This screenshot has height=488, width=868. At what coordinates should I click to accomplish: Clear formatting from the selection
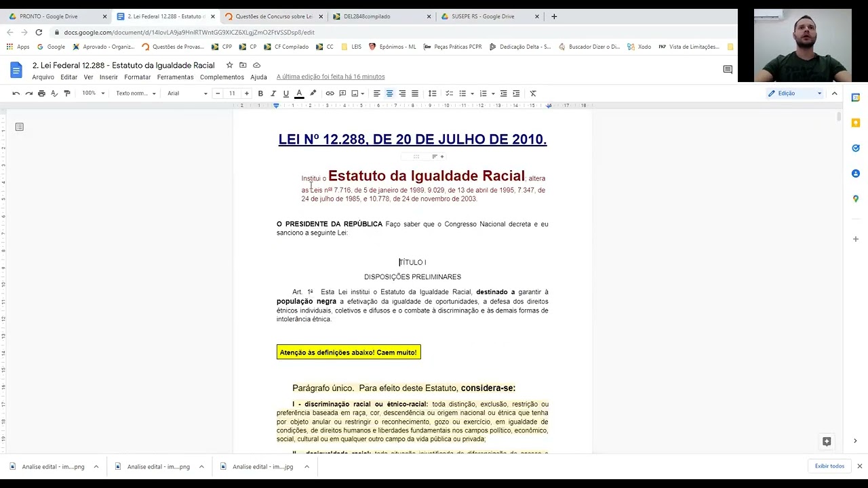[533, 94]
